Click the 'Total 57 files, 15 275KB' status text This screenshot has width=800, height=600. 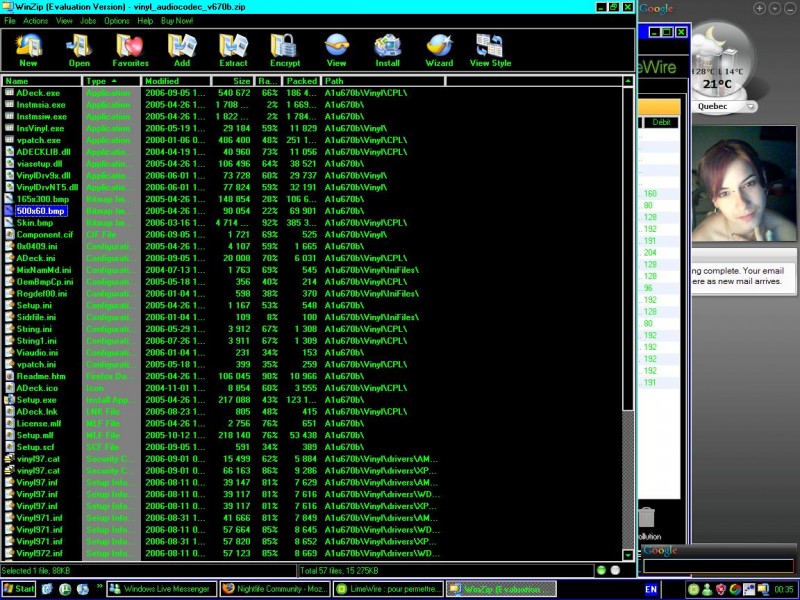tap(339, 570)
